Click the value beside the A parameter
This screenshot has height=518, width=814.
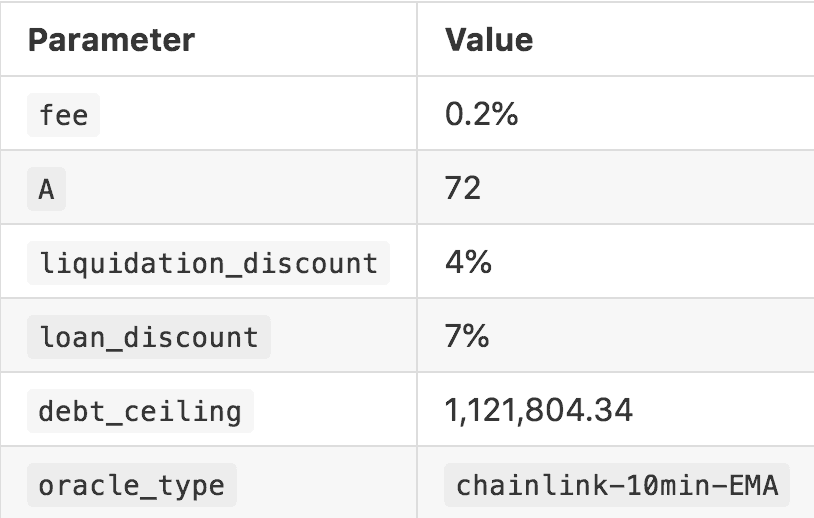click(463, 189)
